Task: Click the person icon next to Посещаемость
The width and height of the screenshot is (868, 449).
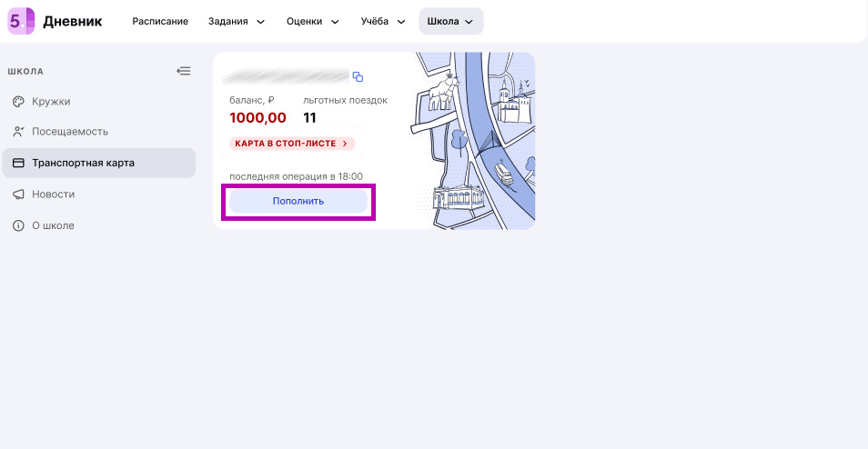Action: (x=18, y=132)
